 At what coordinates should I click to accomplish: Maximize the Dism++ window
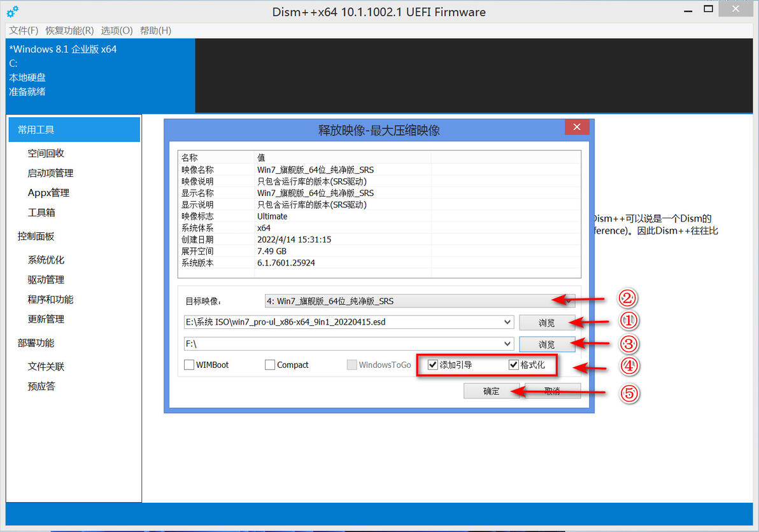[708, 9]
